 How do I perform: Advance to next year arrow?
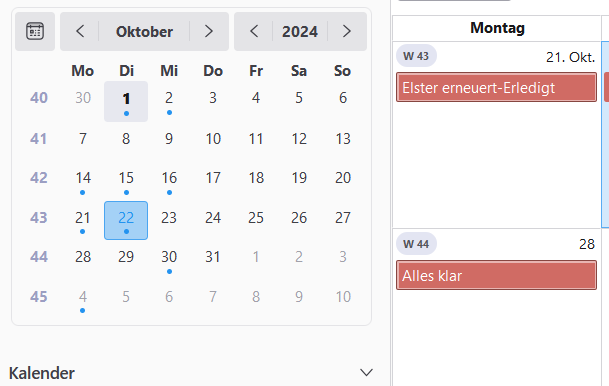[346, 31]
